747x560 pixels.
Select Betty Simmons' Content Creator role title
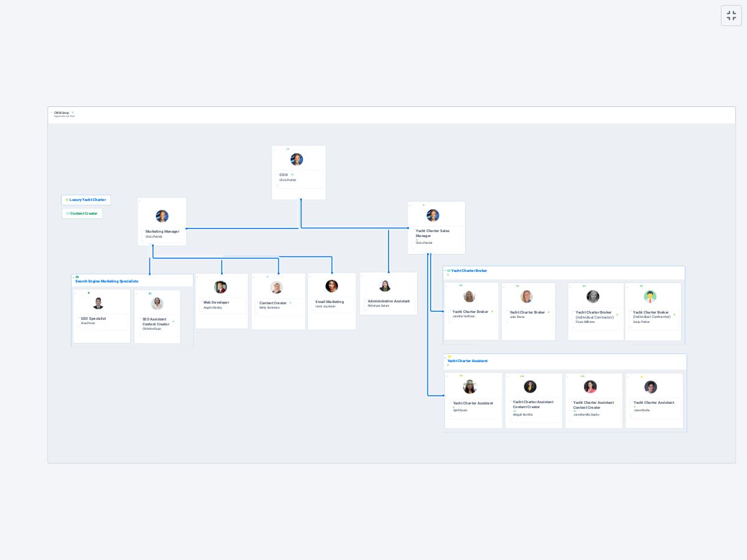click(273, 303)
